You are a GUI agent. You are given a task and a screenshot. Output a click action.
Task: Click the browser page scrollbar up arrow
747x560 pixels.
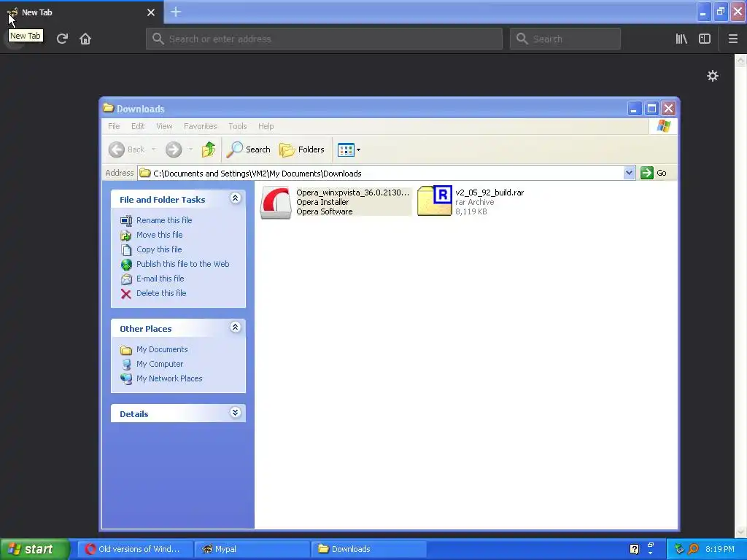tap(741, 60)
